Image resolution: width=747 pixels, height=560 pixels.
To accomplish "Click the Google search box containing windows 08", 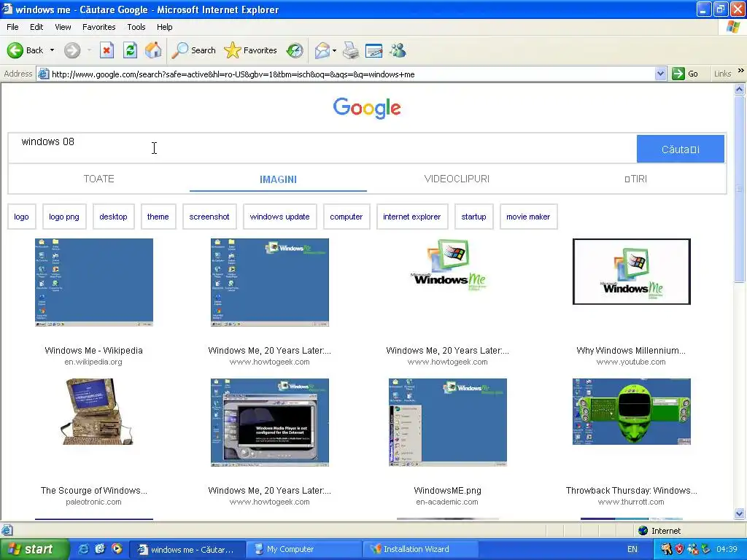I will click(322, 149).
